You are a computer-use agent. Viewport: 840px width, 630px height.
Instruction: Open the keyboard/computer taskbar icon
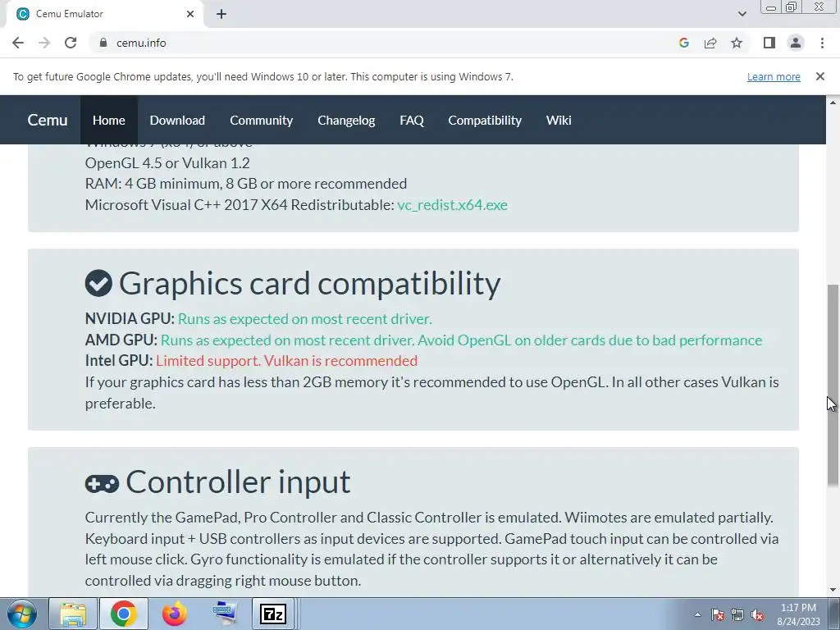[225, 614]
